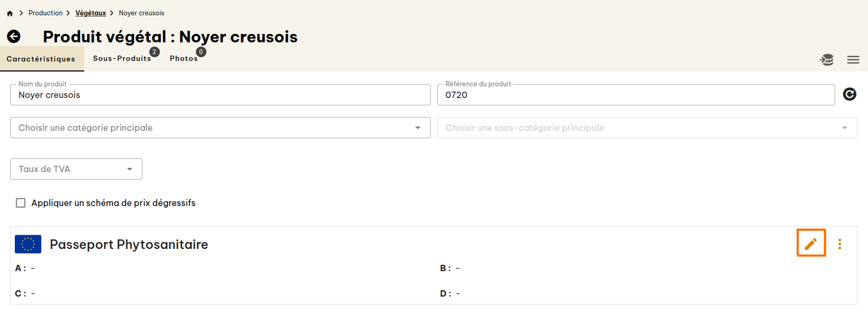The height and width of the screenshot is (313, 868).
Task: Click the Production breadcrumb link
Action: coord(46,13)
